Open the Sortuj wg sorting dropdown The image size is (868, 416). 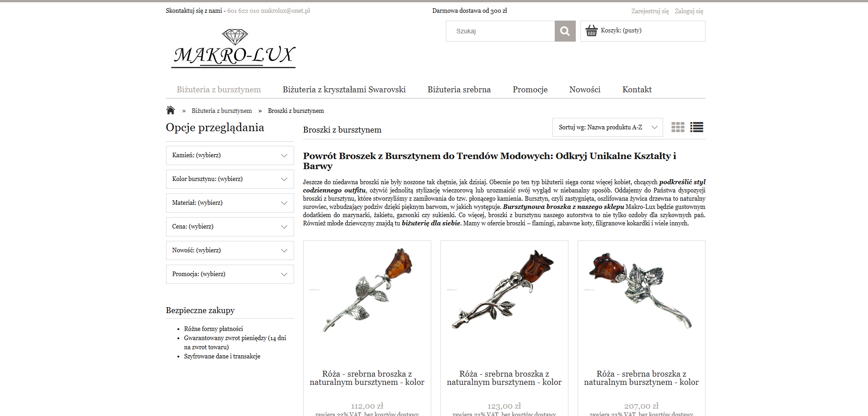pos(607,127)
